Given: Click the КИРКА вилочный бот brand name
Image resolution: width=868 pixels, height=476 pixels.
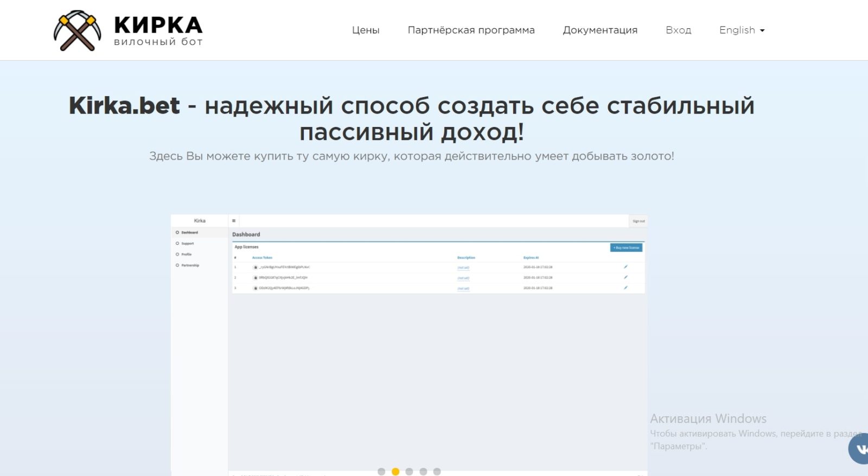Looking at the screenshot, I should [x=158, y=31].
